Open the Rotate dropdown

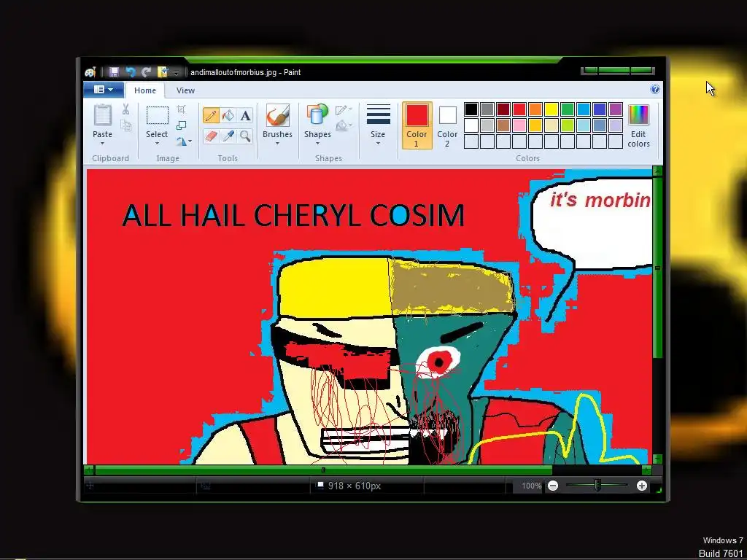(183, 141)
